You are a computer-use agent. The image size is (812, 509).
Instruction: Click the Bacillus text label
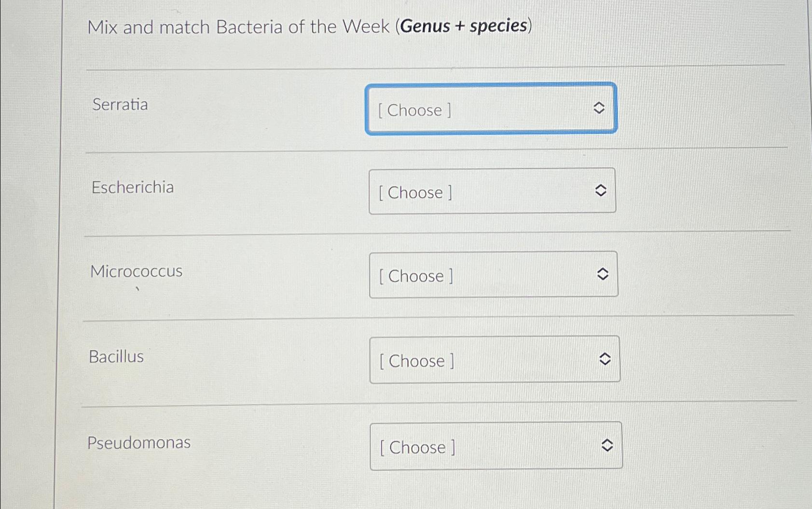coord(116,357)
